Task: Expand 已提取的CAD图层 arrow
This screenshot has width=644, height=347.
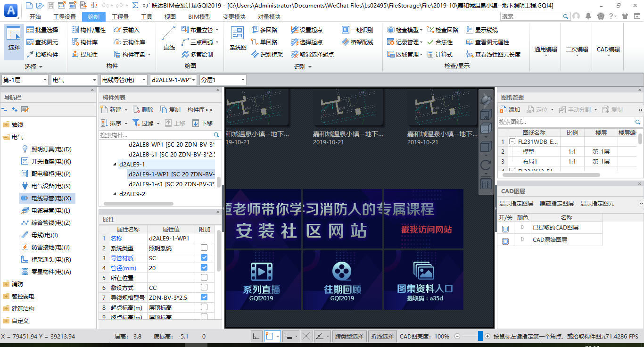Action: tap(522, 227)
